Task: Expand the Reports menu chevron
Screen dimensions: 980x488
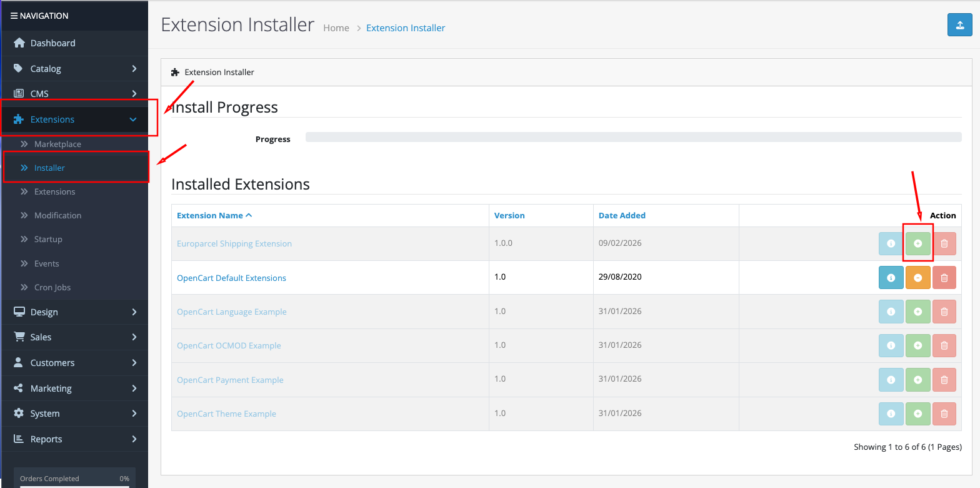Action: click(x=134, y=439)
